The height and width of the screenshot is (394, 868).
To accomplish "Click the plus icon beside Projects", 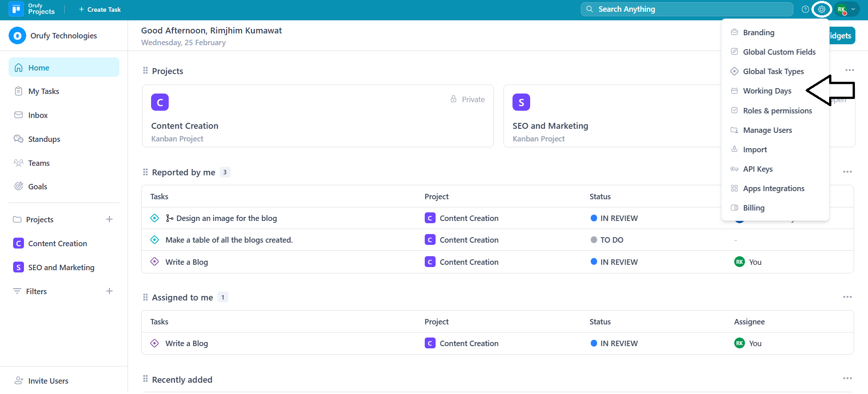I will pyautogui.click(x=109, y=219).
